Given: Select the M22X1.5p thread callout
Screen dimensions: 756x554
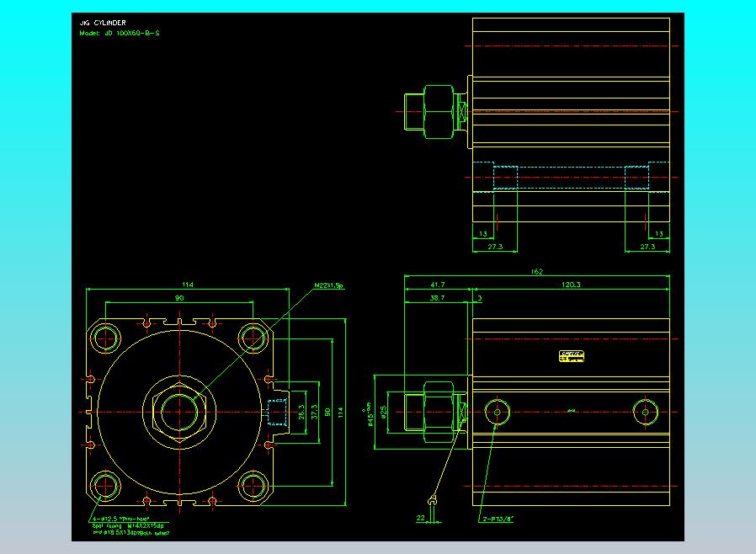Looking at the screenshot, I should pos(328,285).
